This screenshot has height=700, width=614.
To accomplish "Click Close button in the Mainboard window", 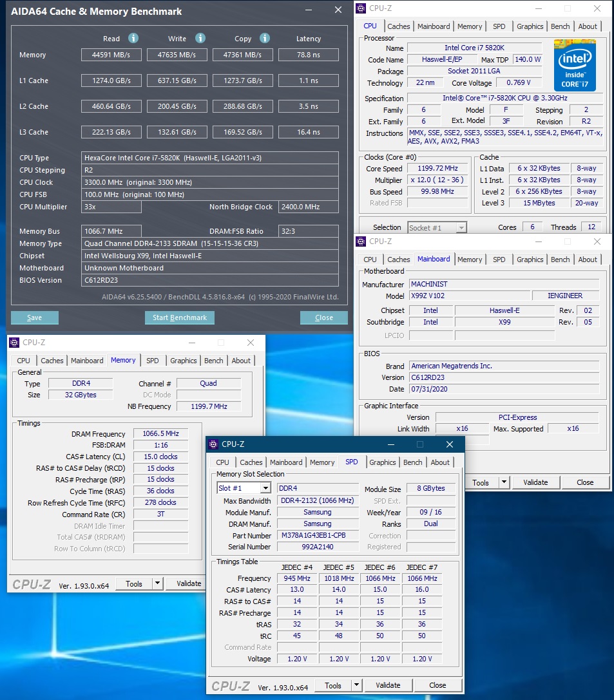I will tap(585, 482).
